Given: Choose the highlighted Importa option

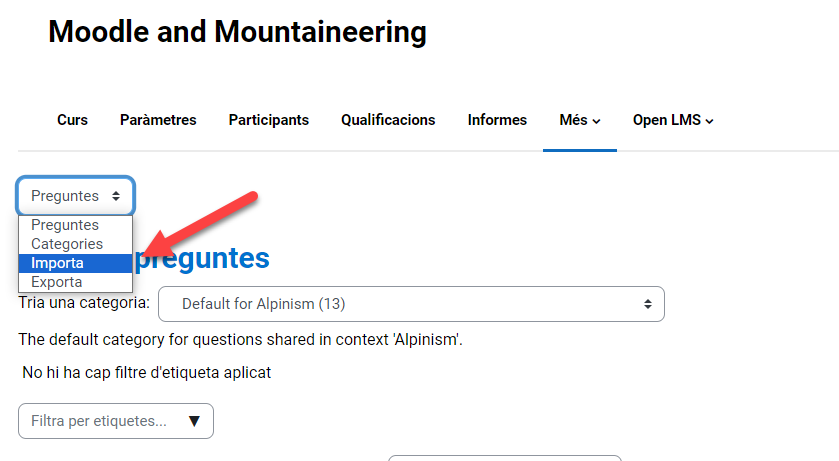Looking at the screenshot, I should click(x=57, y=263).
